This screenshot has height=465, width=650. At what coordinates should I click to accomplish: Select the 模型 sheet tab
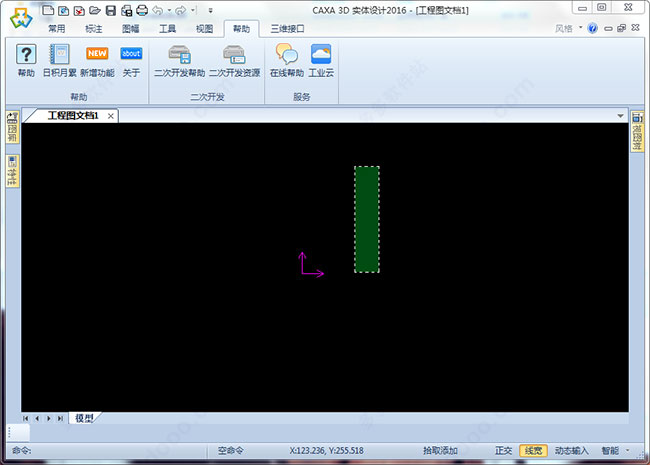(x=84, y=418)
